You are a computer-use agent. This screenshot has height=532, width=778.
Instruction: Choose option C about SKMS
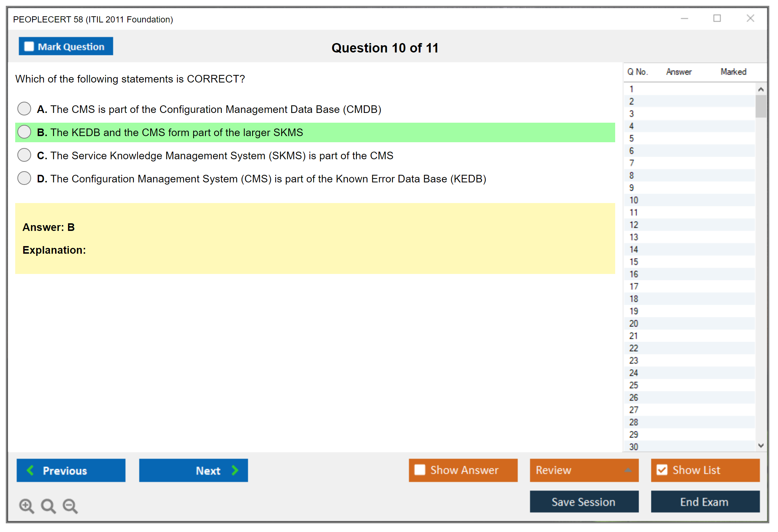click(24, 155)
